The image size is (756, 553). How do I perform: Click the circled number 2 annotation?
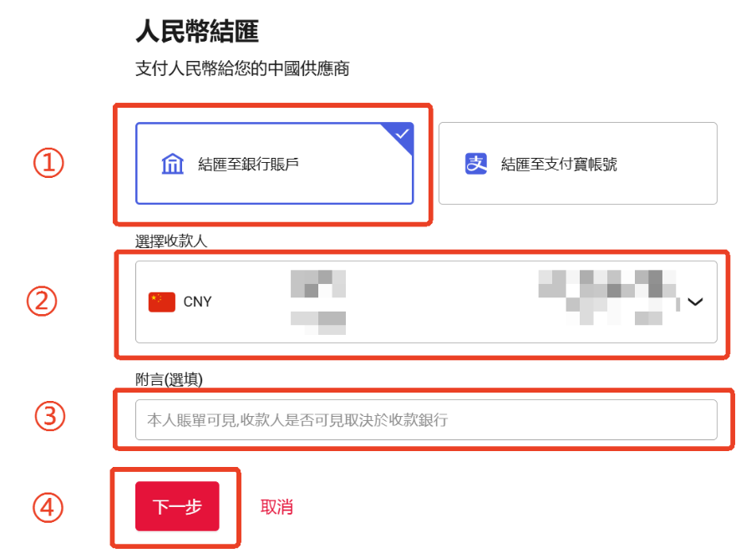(x=42, y=302)
